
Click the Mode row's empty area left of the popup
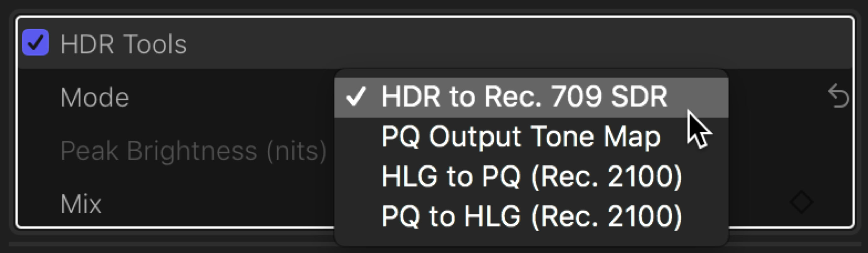pos(229,98)
